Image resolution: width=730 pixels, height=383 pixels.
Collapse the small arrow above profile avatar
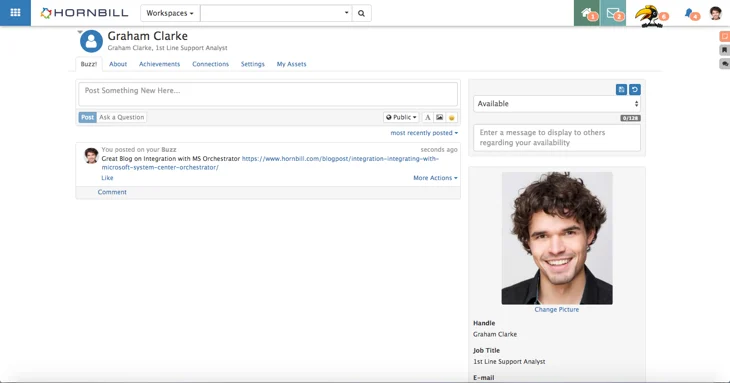[80, 32]
